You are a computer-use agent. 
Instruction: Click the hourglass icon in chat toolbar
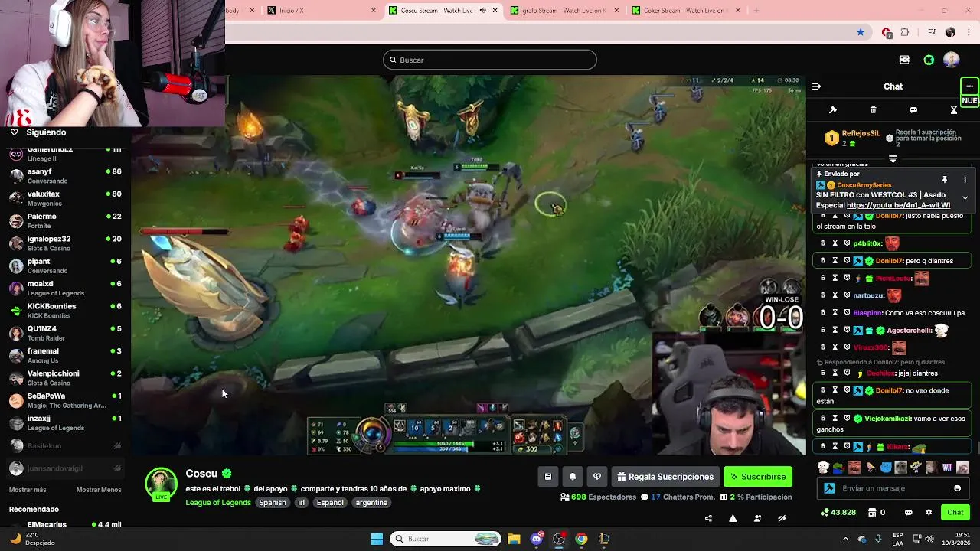[954, 110]
